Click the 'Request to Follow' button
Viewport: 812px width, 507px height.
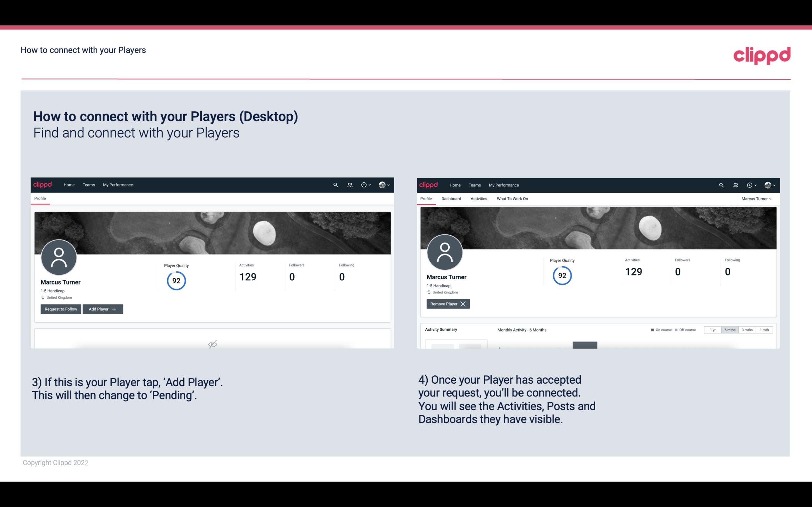tap(60, 308)
